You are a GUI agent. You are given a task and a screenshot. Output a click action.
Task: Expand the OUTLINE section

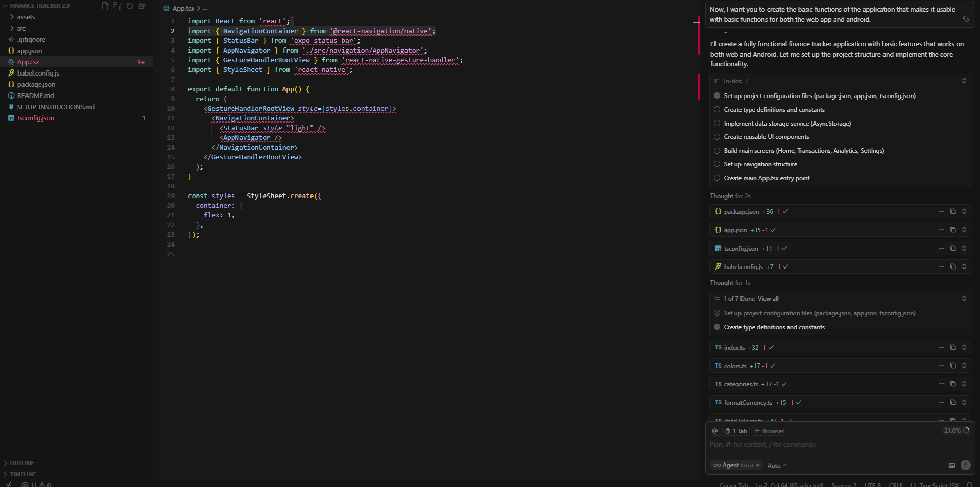tap(22, 463)
